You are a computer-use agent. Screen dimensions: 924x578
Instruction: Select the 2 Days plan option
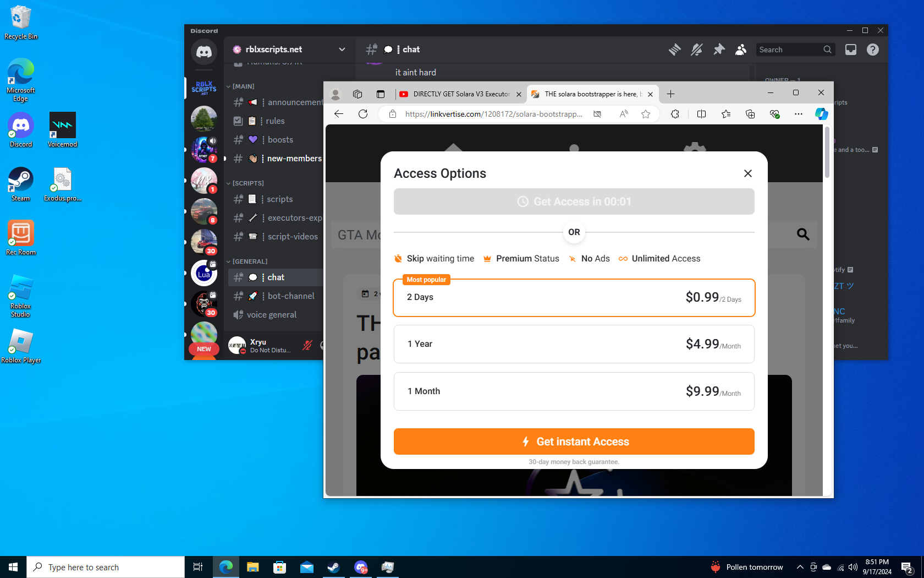(574, 298)
